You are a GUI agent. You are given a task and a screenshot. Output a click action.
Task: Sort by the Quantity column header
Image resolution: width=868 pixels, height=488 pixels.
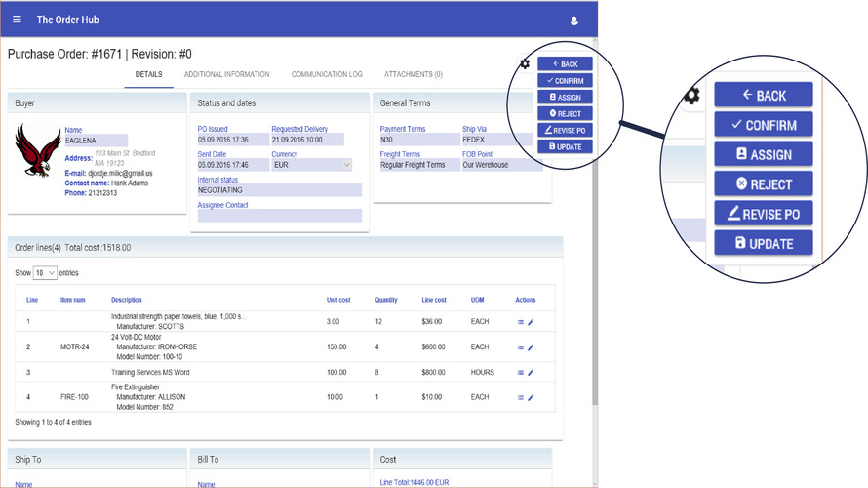tap(386, 300)
